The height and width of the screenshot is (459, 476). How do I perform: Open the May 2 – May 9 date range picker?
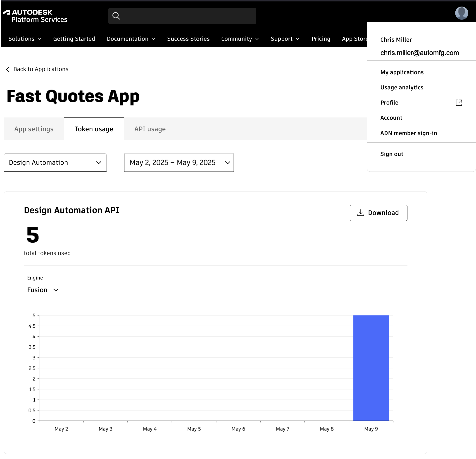179,162
